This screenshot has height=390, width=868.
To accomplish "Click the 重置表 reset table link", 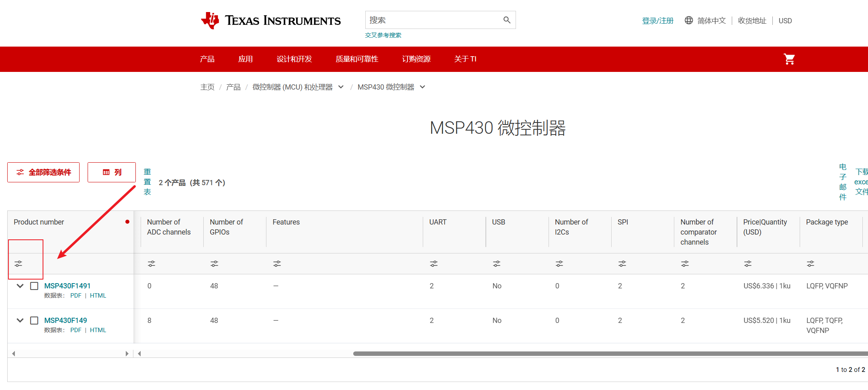I will tap(147, 182).
